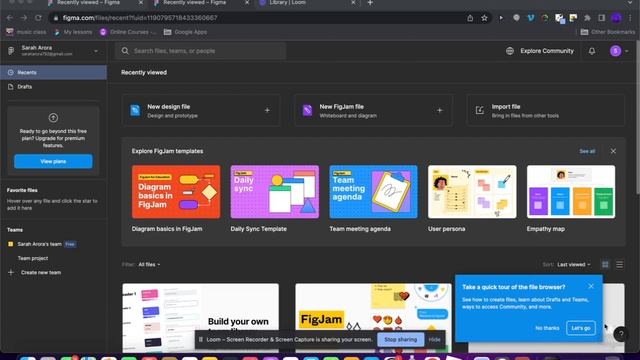
Task: Open the Online Courses bookmark
Action: tap(128, 32)
